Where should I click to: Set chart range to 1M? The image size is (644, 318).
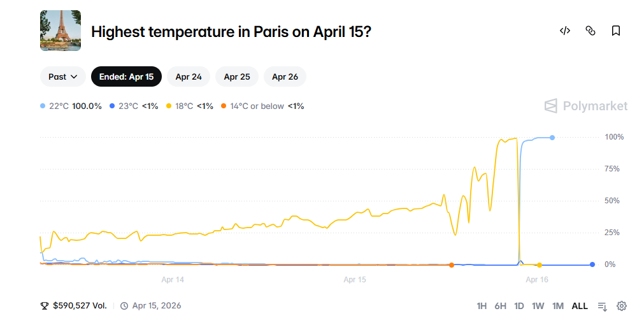(x=558, y=306)
